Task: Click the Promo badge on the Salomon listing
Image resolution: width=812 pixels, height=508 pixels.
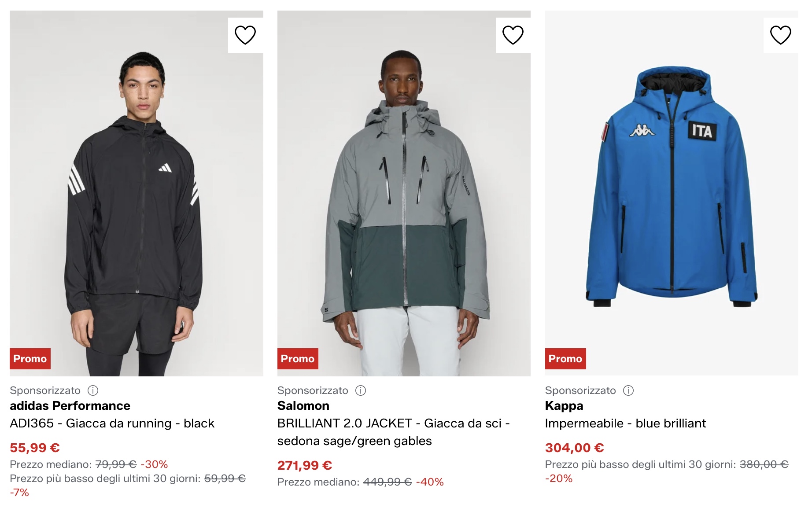Action: 298,358
